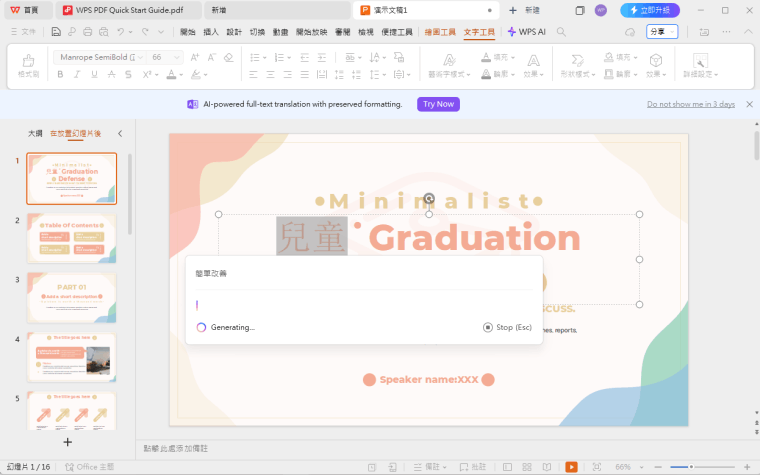Select slide 2 Table Of Contents thumbnail
The height and width of the screenshot is (475, 760).
click(x=72, y=238)
